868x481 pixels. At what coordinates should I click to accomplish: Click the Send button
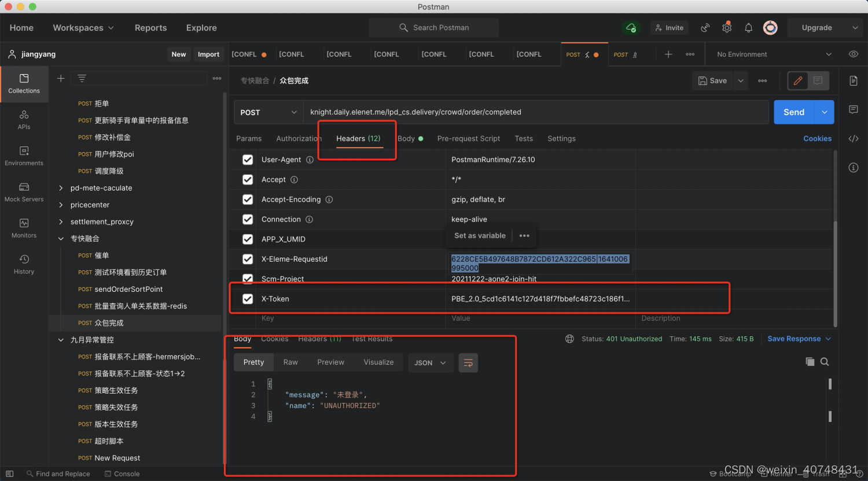click(x=794, y=112)
